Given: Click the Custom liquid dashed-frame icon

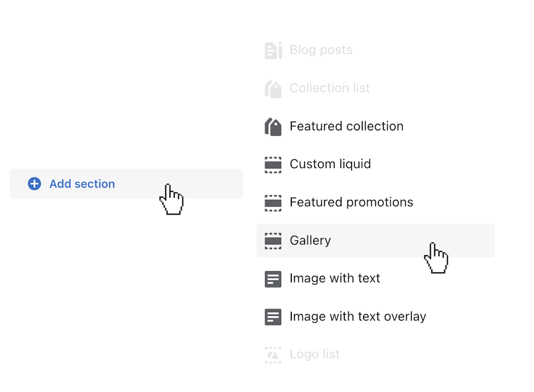Looking at the screenshot, I should point(273,164).
